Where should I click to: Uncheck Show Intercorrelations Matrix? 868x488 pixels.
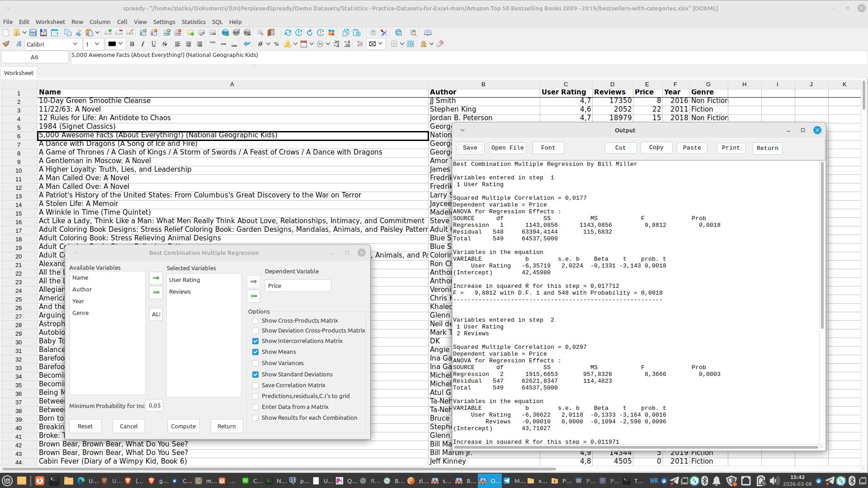[x=255, y=341]
